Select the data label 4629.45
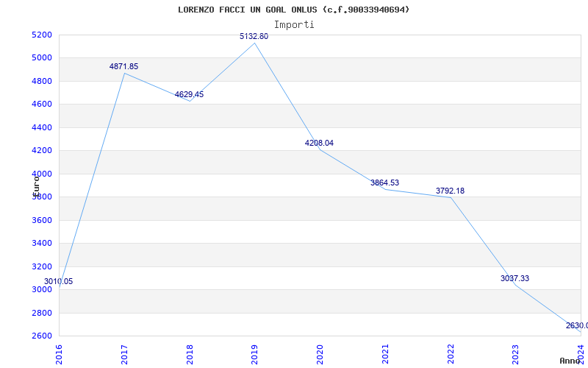Image resolution: width=588 pixels, height=368 pixels. (x=189, y=94)
